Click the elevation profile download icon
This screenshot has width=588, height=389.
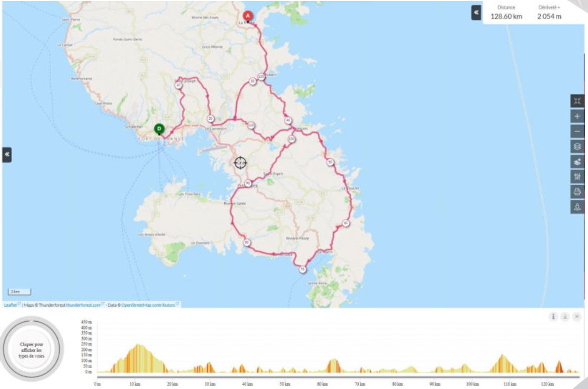[565, 317]
